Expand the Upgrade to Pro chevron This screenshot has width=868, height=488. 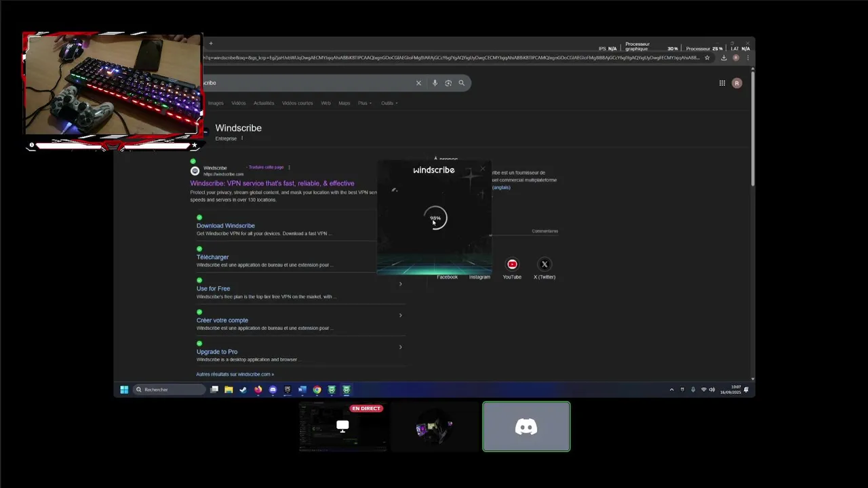tap(400, 347)
